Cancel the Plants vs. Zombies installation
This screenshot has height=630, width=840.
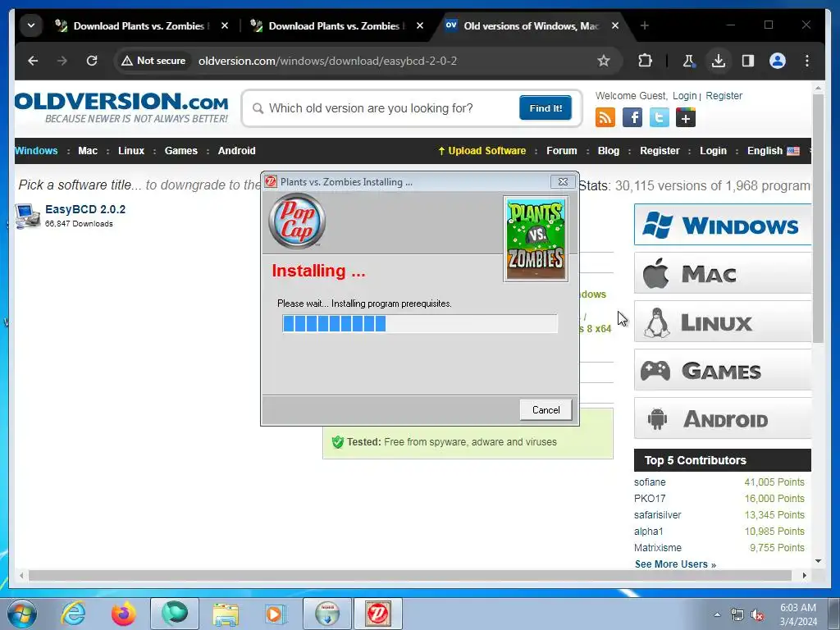(546, 410)
